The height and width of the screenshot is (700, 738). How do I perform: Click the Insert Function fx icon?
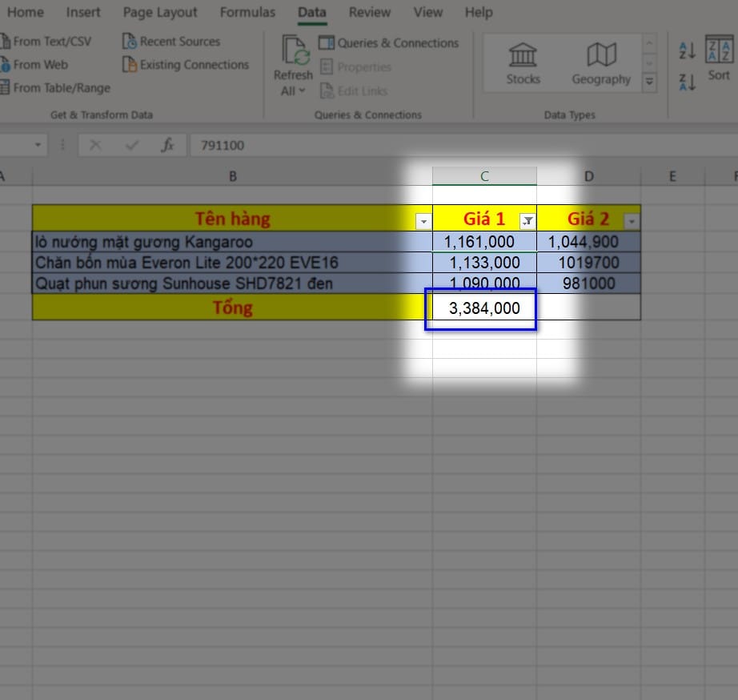(x=167, y=145)
